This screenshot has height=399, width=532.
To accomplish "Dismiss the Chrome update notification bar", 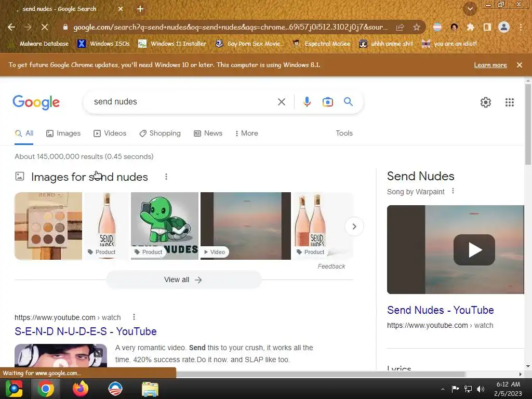I will pyautogui.click(x=520, y=65).
